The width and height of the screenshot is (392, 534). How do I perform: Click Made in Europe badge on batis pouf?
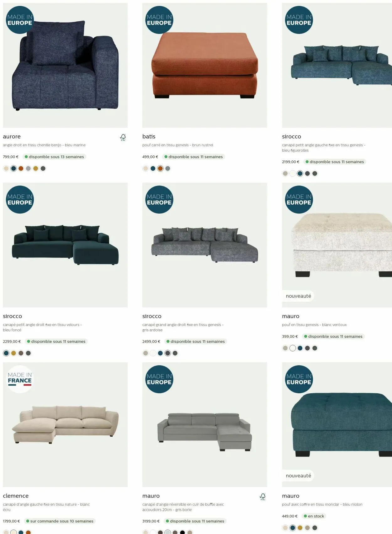[159, 20]
